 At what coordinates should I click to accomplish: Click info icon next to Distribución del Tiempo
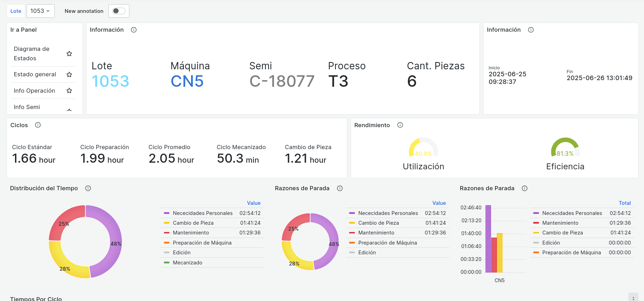(88, 188)
